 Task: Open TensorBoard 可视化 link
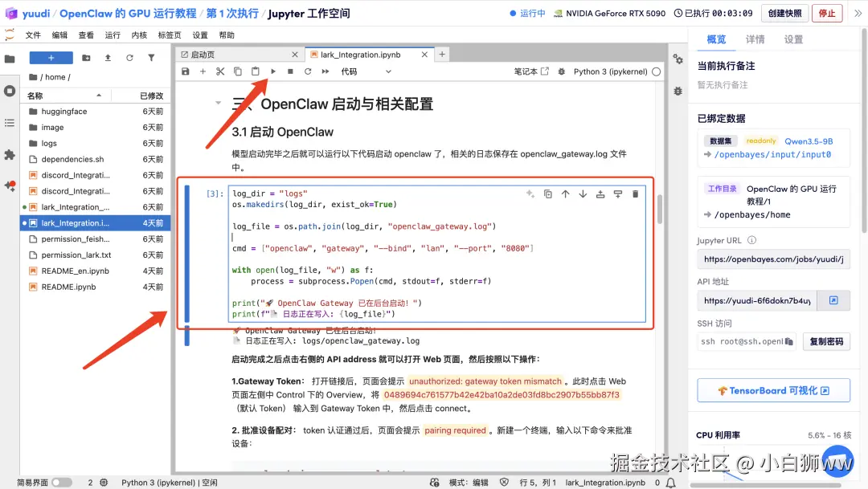[773, 390]
